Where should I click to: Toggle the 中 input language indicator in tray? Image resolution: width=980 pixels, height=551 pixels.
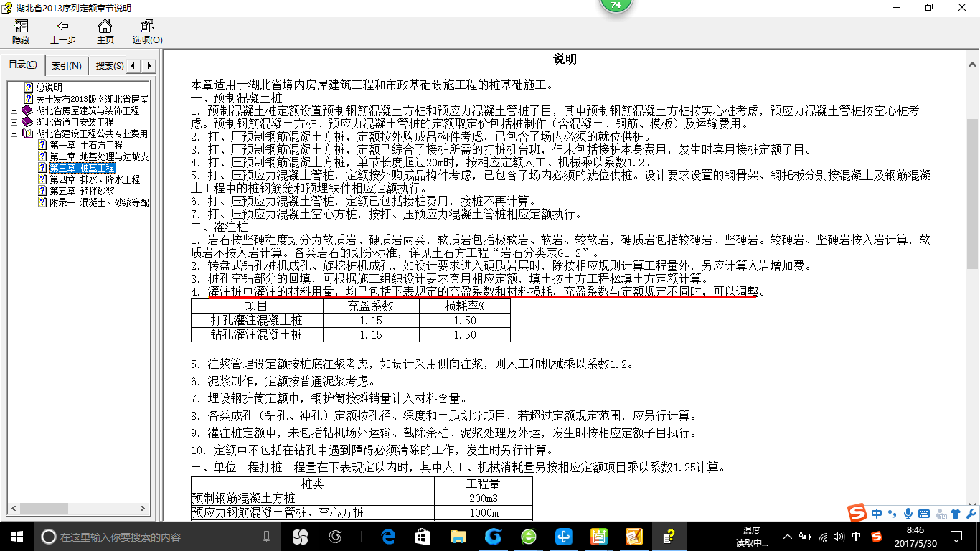[x=856, y=537]
